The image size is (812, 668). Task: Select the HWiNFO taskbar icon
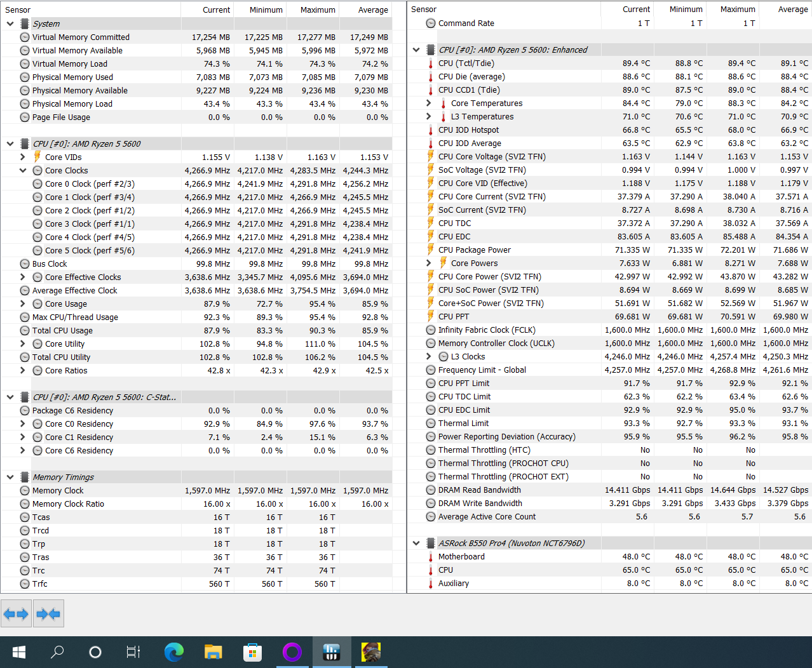point(332,652)
